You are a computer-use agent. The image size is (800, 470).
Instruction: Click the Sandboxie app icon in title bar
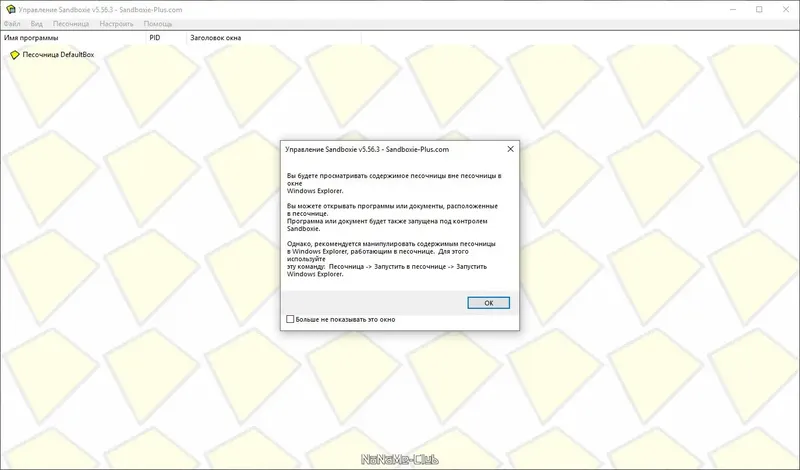point(10,9)
